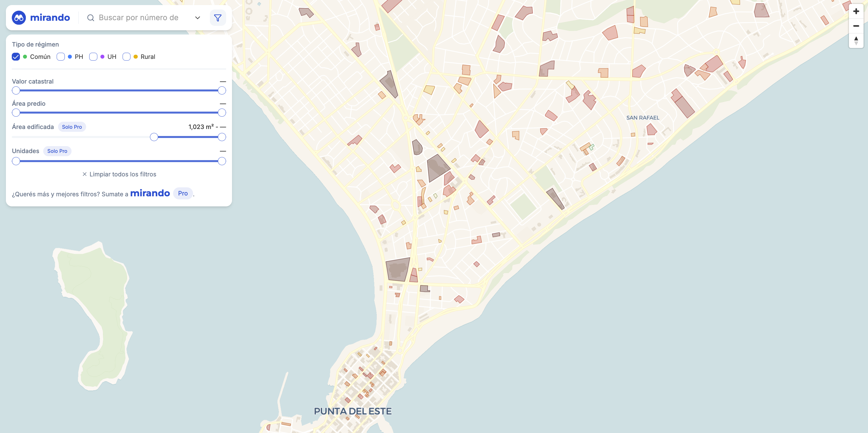Click the Valor catastral maximum slider handle
This screenshot has width=868, height=433.
pyautogui.click(x=222, y=91)
